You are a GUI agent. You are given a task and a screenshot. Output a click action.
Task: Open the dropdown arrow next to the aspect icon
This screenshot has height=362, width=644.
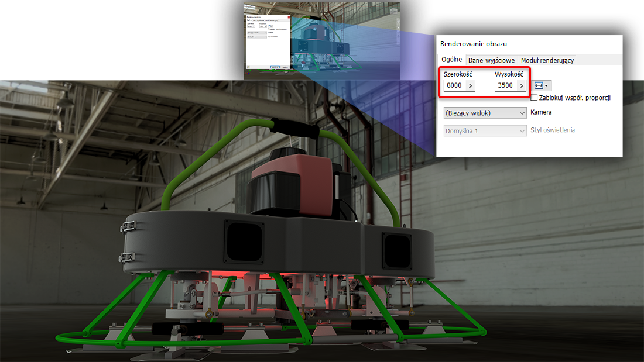pos(546,85)
